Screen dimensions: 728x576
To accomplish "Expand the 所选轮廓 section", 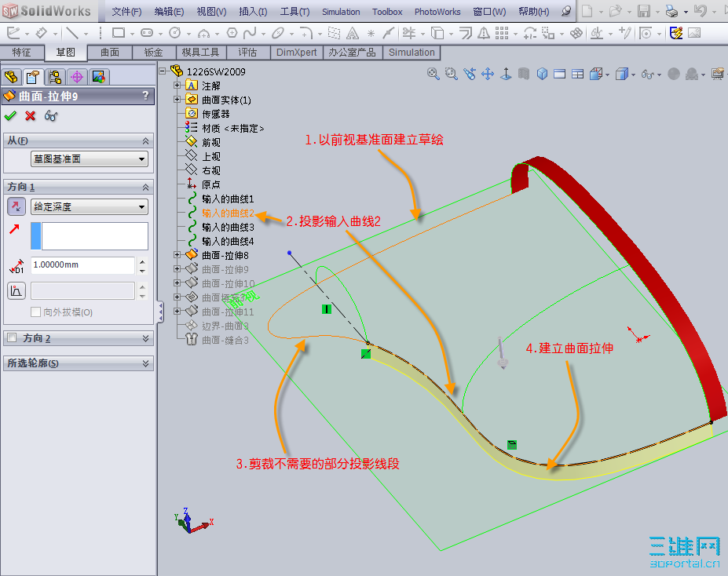I will coord(145,363).
